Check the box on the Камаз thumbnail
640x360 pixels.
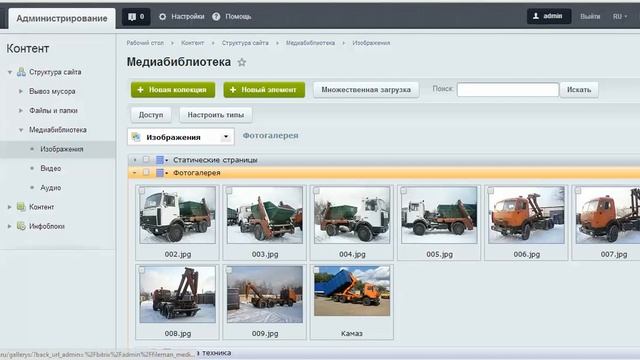tap(316, 270)
